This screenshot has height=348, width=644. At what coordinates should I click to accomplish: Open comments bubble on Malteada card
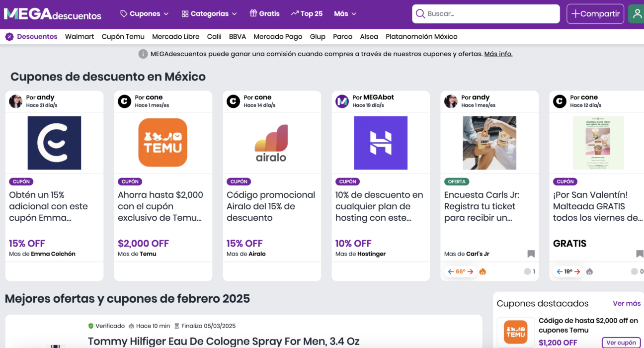tap(635, 271)
